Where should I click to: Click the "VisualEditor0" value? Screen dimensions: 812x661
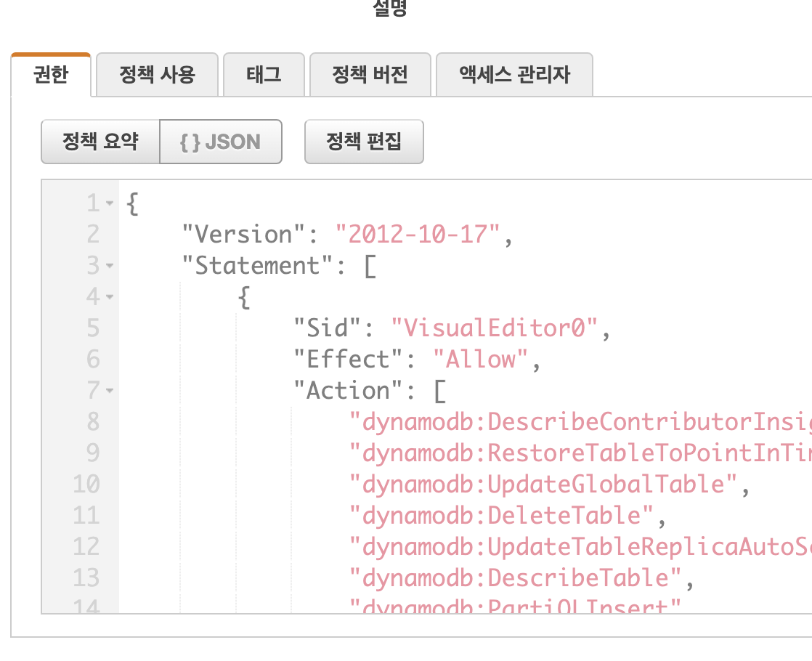point(495,328)
